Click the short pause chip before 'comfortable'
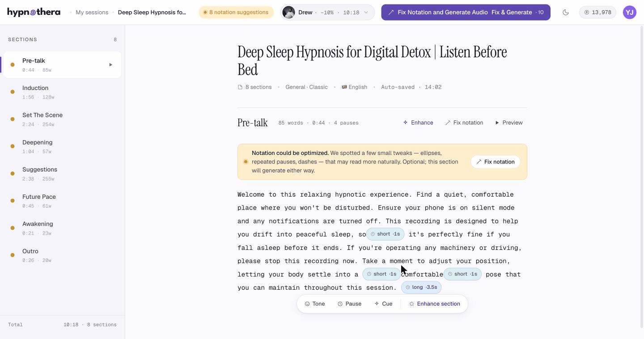 pyautogui.click(x=381, y=274)
